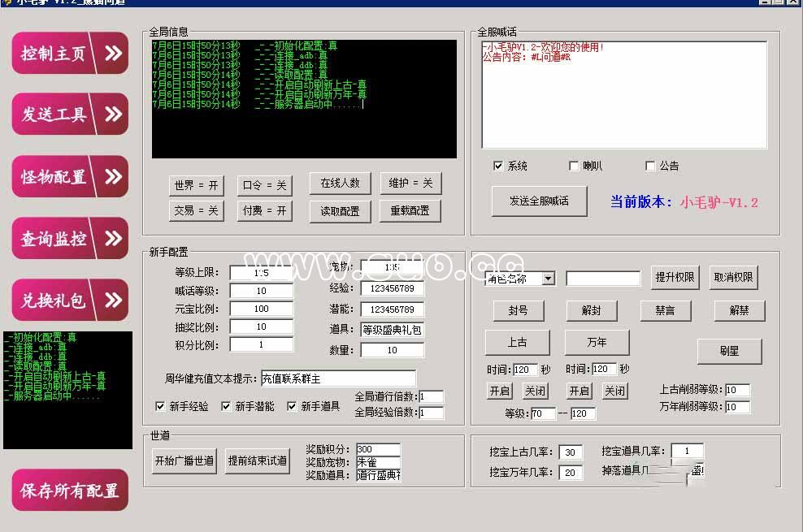Tick the 公告 checkbox
This screenshot has width=803, height=532.
click(650, 166)
